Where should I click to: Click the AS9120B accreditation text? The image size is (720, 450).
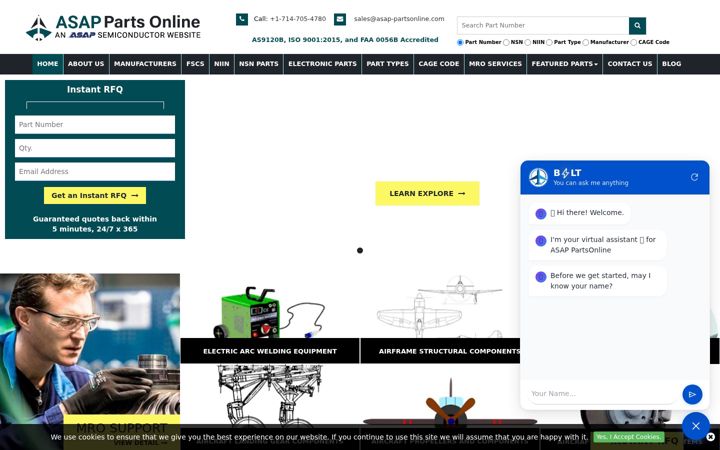pos(345,39)
